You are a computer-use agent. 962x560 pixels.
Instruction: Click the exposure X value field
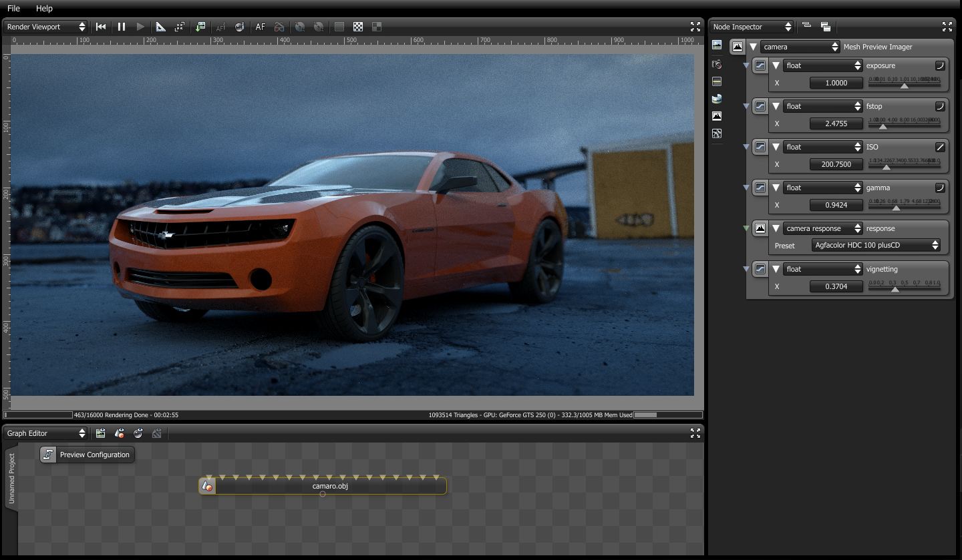click(836, 83)
